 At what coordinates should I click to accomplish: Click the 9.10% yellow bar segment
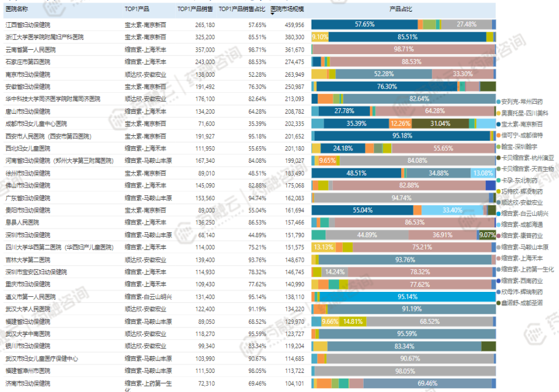tap(320, 37)
